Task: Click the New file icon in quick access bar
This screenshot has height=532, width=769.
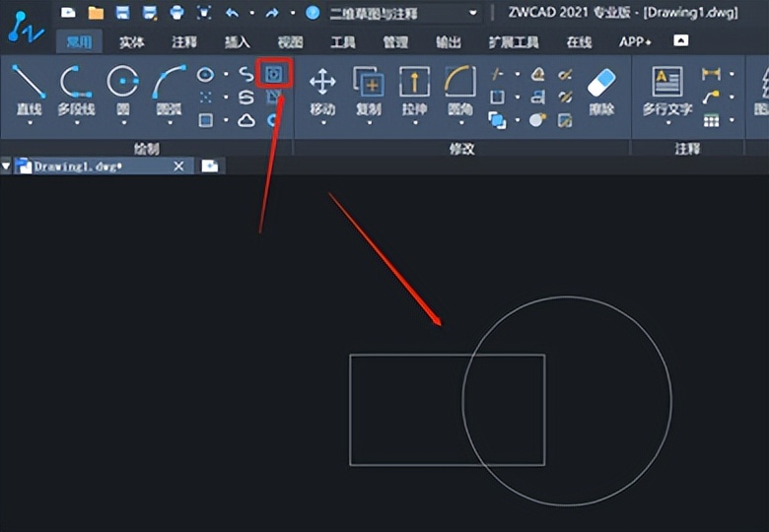Action: pyautogui.click(x=68, y=12)
